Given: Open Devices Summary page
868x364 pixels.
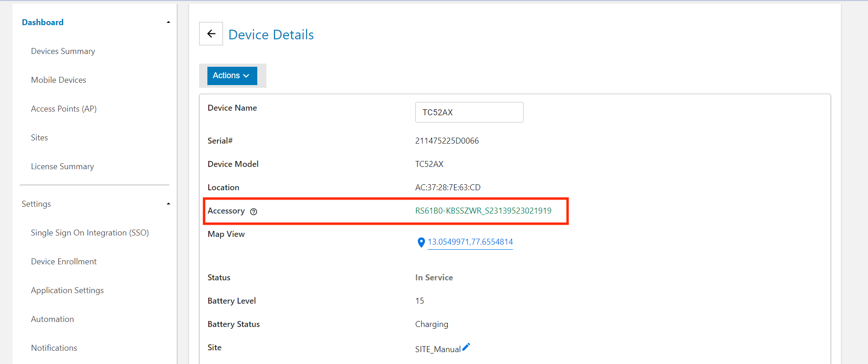Looking at the screenshot, I should (x=63, y=51).
